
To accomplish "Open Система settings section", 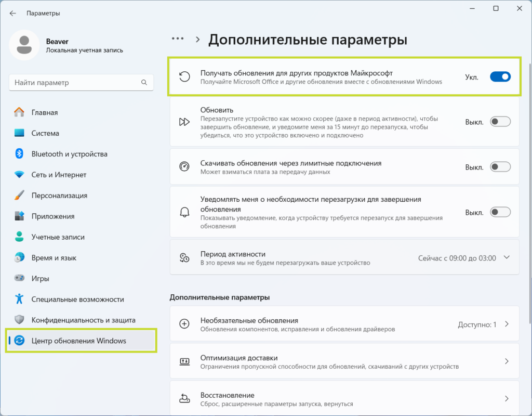I will pos(81,133).
